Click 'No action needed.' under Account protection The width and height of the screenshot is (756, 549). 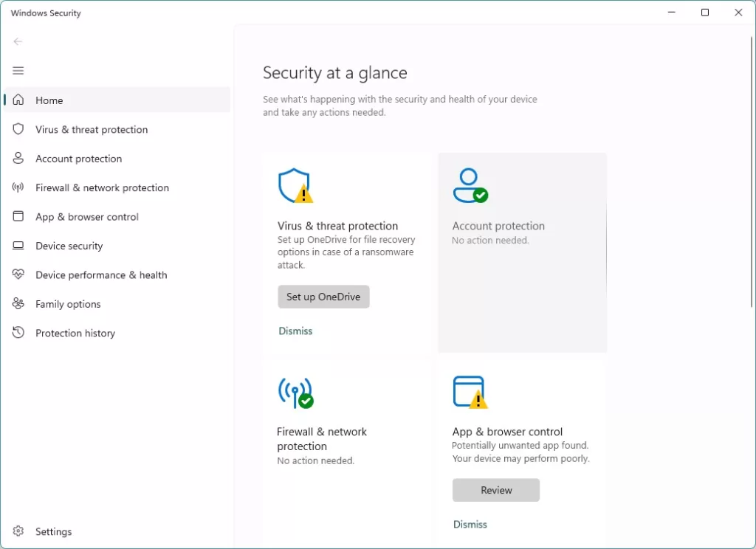pyautogui.click(x=490, y=240)
